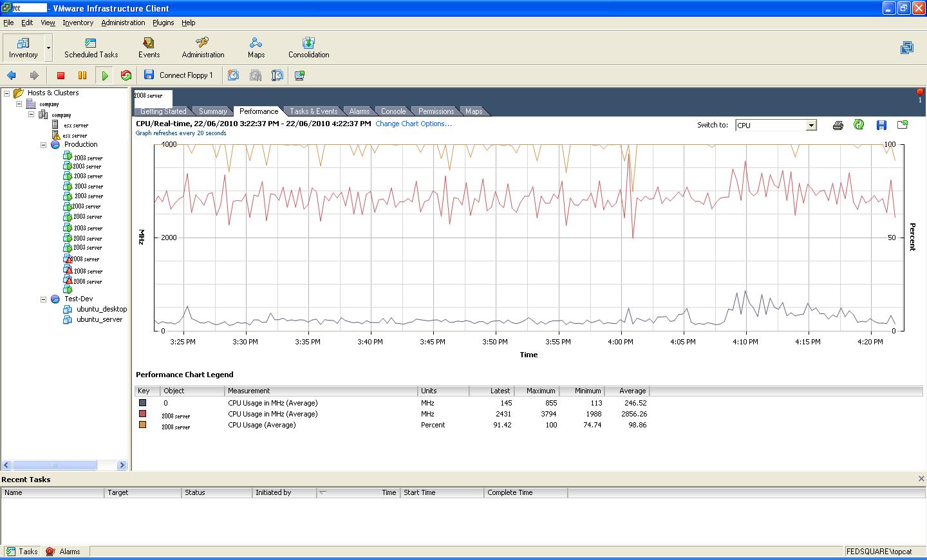Click the tree scrollbar right arrow

pos(122,465)
